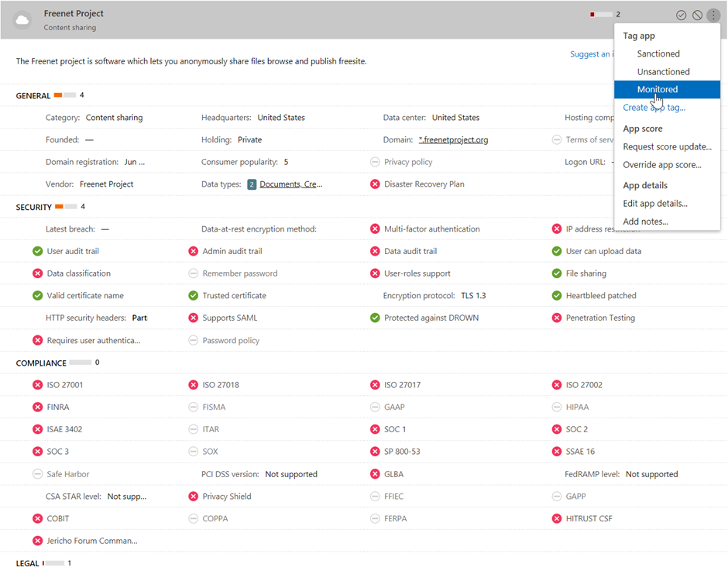Click the gray dash icon beside HIPAA
The width and height of the screenshot is (728, 574).
557,407
